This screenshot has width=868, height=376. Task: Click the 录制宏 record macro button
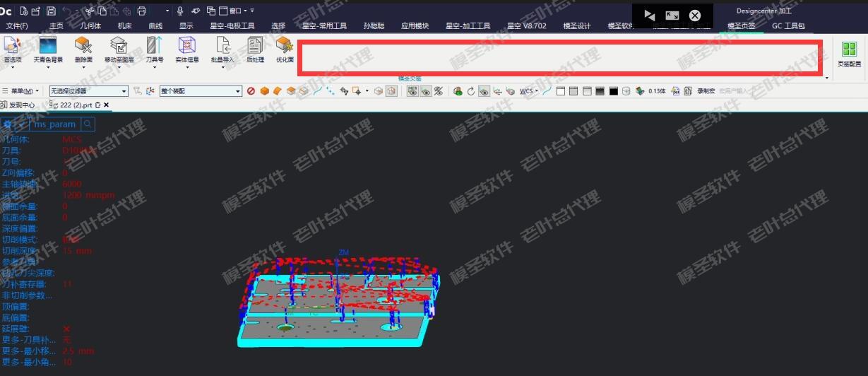[x=706, y=91]
